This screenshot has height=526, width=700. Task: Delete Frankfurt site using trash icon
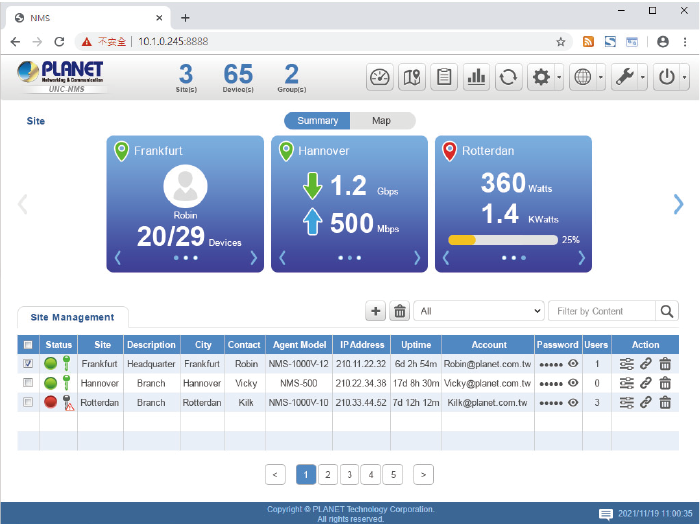pos(665,364)
